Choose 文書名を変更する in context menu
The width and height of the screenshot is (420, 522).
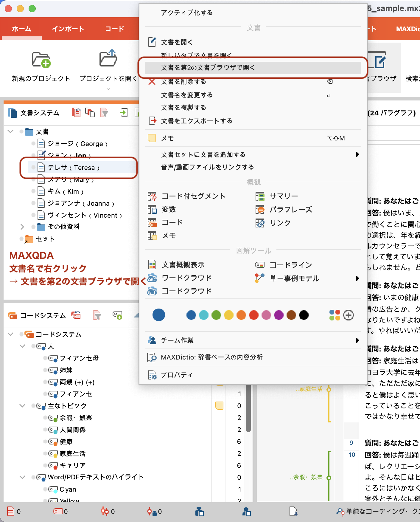187,95
